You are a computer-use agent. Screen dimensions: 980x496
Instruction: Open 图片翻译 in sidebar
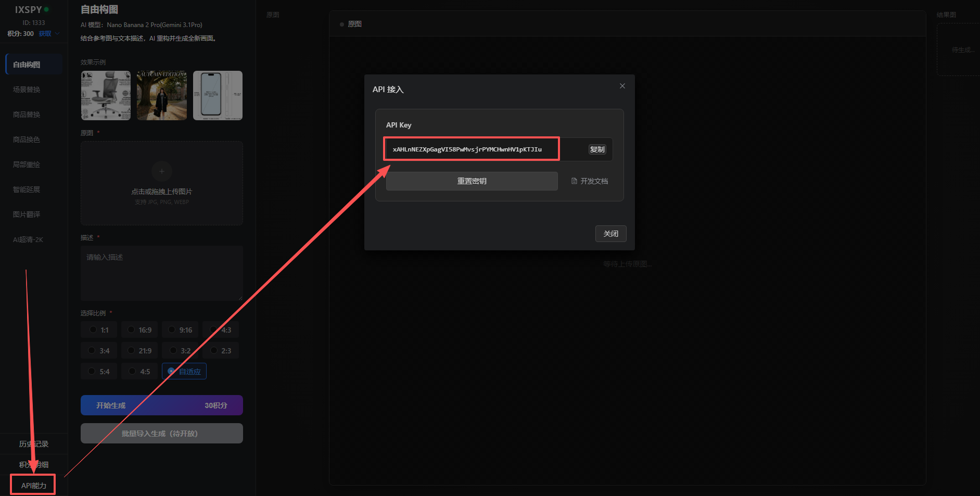[27, 214]
